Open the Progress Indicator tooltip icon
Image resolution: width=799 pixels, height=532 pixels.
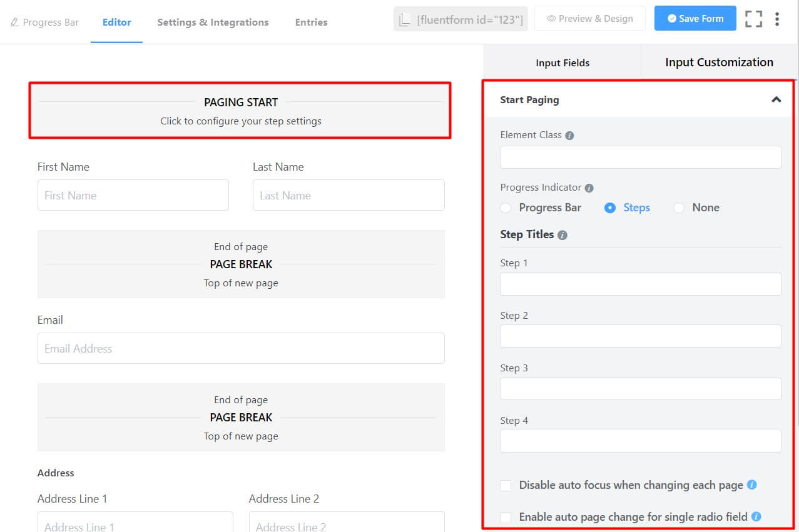click(x=589, y=188)
